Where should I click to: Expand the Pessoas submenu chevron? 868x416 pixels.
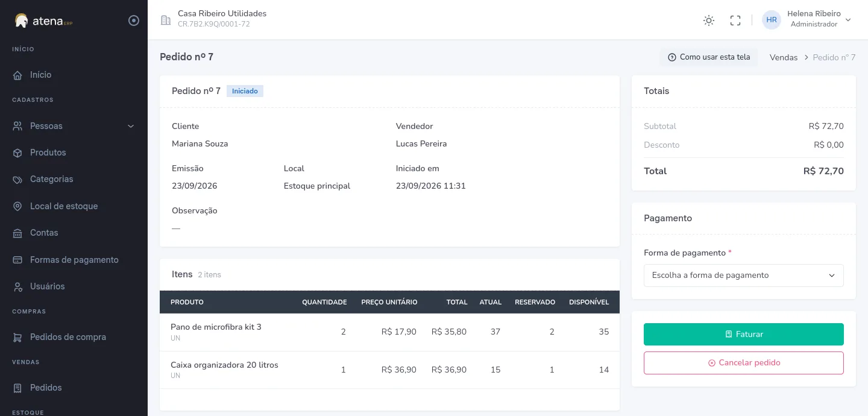point(131,126)
